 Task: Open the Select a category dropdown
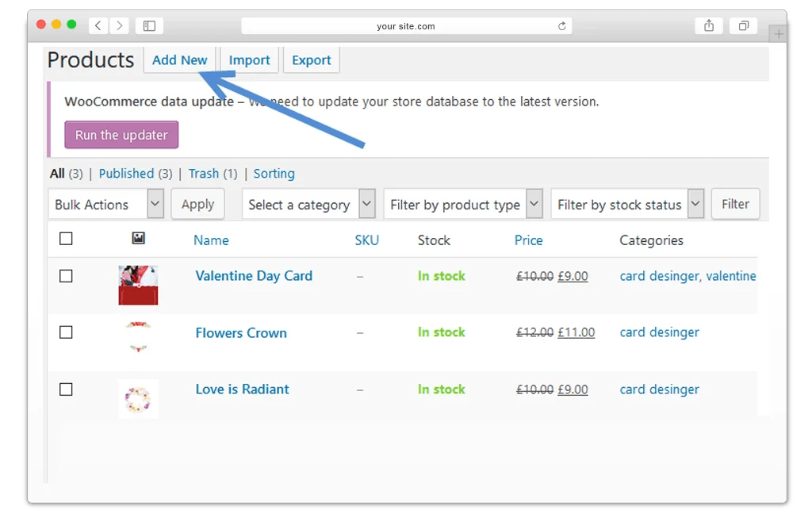(308, 204)
